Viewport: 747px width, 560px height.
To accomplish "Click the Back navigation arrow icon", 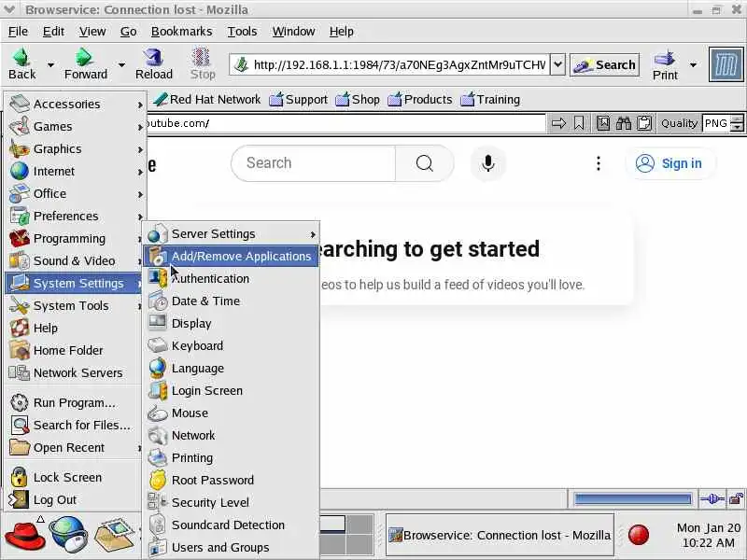I will pos(21,57).
